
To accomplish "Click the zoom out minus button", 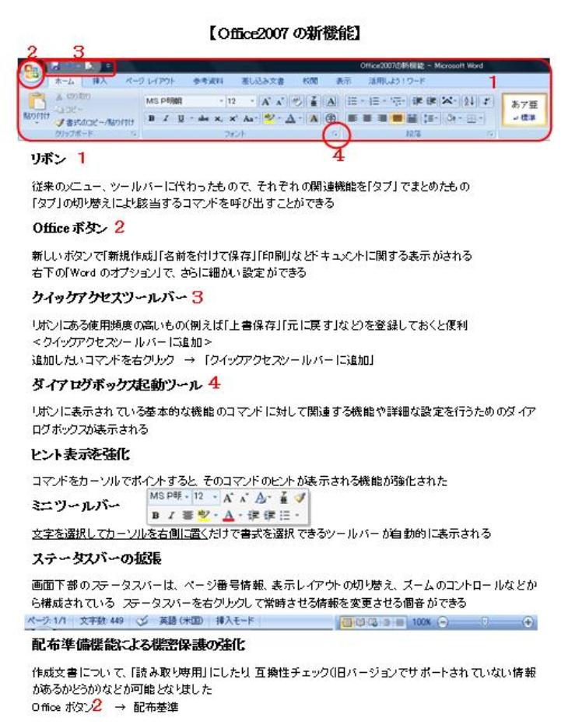I will pos(443,622).
